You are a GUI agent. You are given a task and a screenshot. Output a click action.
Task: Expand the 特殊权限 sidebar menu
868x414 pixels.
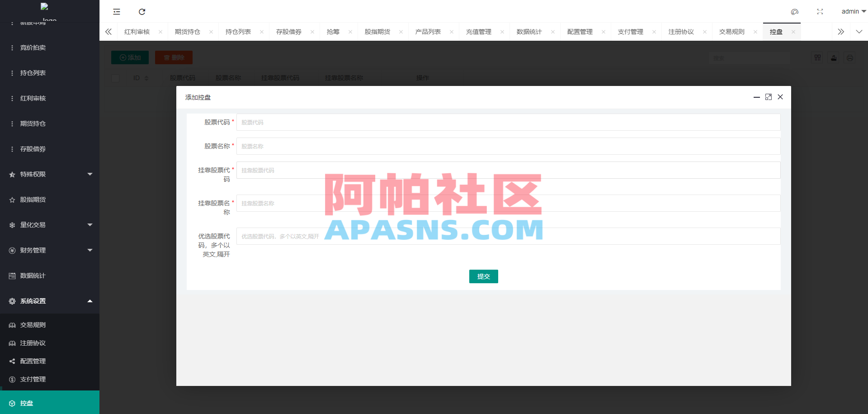point(49,174)
